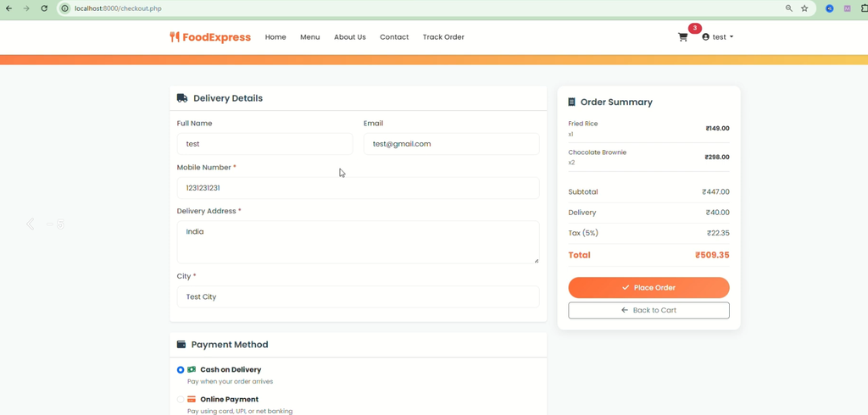Click the Delivery Address resize handle

coord(536,260)
